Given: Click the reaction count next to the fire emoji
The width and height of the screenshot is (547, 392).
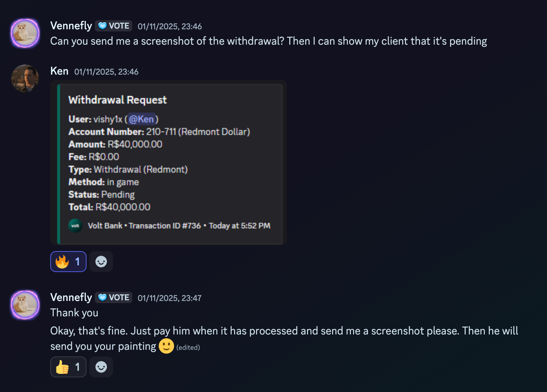Looking at the screenshot, I should [78, 261].
